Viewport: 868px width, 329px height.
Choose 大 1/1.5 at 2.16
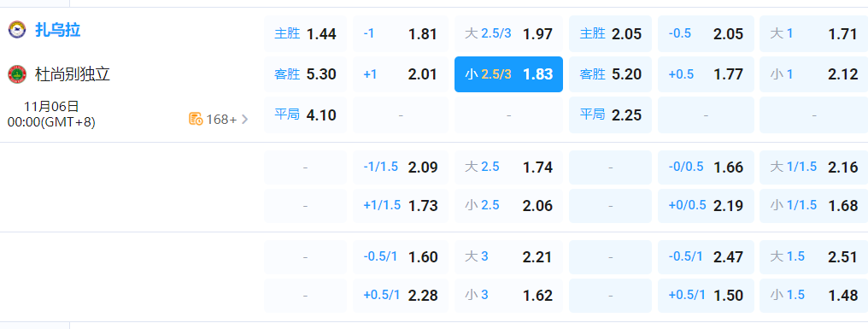pos(813,167)
